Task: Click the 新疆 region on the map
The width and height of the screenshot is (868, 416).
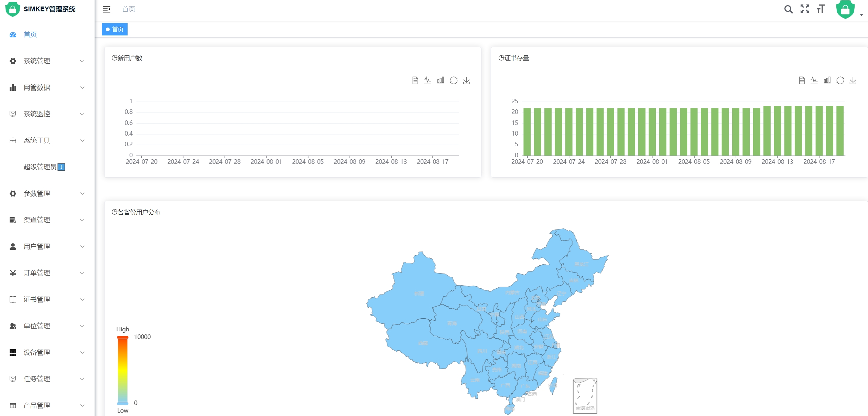Action: pyautogui.click(x=419, y=294)
